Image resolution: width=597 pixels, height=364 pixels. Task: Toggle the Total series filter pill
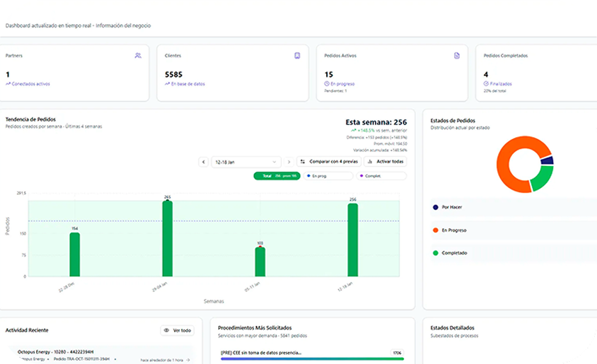click(x=277, y=176)
